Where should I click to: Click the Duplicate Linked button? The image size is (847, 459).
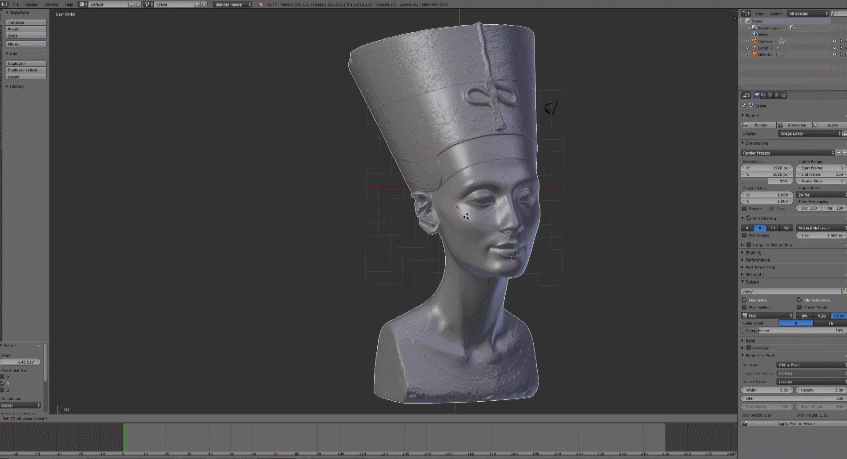click(26, 70)
